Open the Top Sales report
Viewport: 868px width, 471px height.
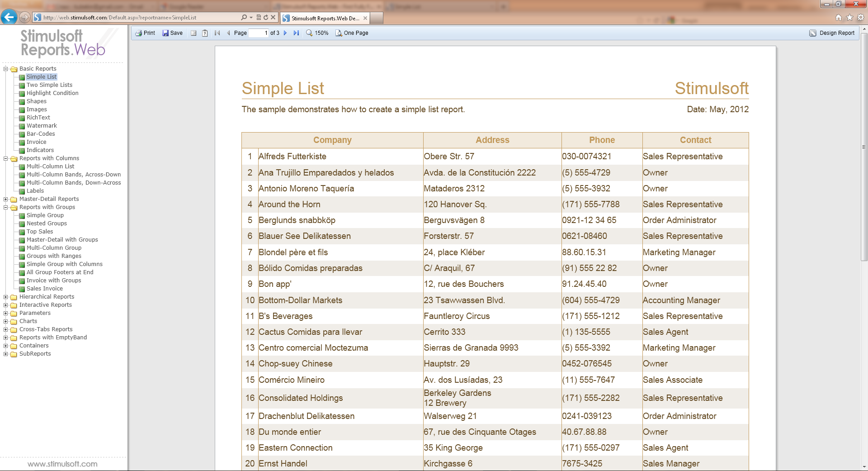[40, 232]
